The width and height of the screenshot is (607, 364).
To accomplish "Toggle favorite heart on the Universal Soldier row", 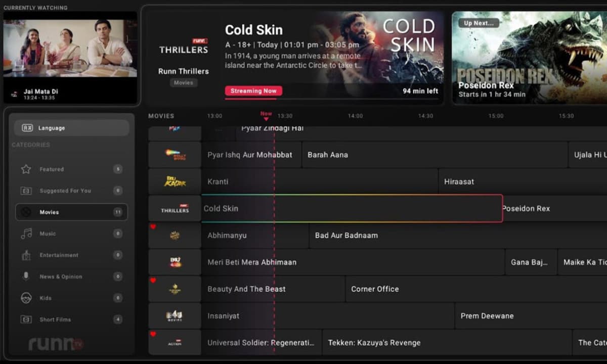I will (x=153, y=334).
